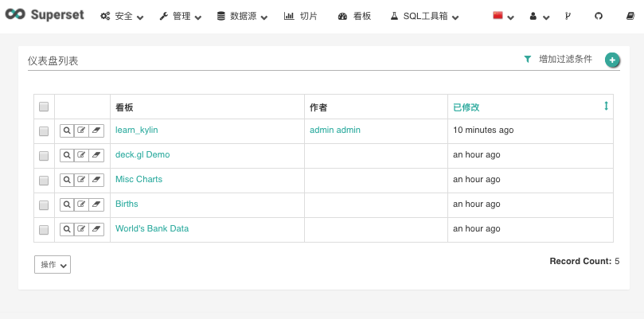Open the user profile dropdown

[x=539, y=17]
